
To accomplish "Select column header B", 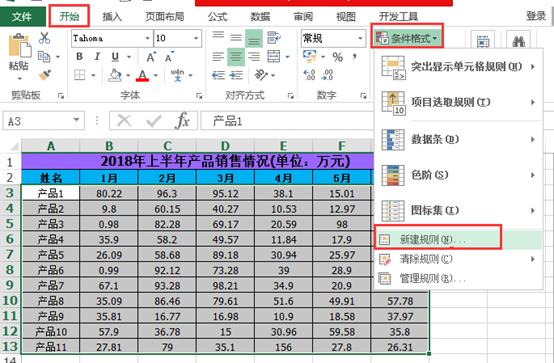I will tap(109, 146).
